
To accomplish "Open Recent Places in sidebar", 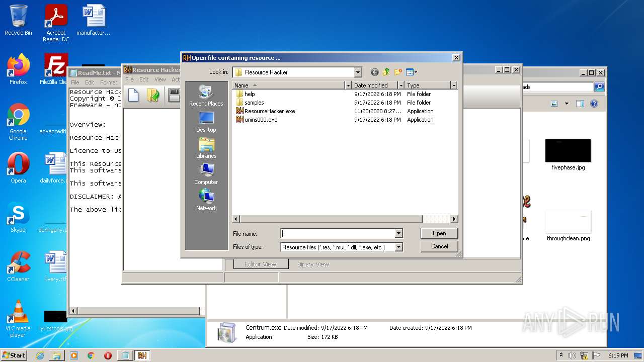I will [x=206, y=96].
